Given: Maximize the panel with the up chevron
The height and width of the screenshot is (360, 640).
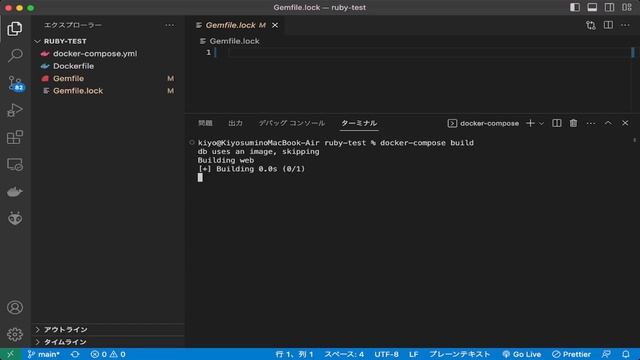Looking at the screenshot, I should tap(608, 123).
